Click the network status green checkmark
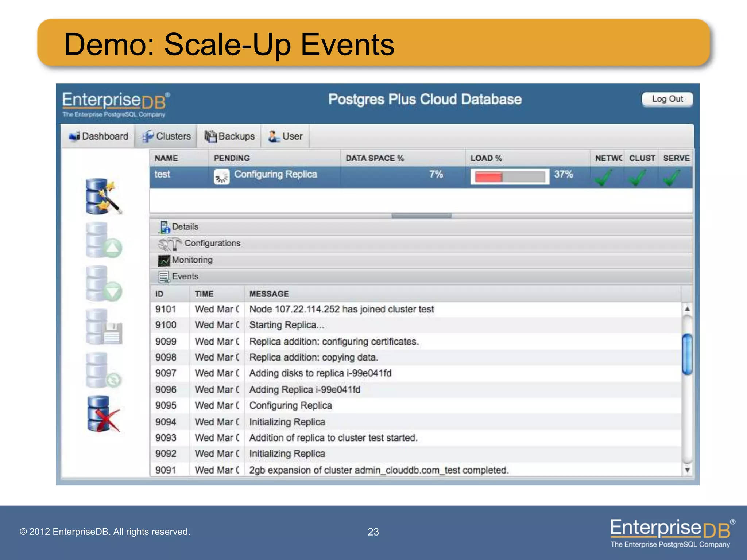The height and width of the screenshot is (560, 747). [x=604, y=178]
